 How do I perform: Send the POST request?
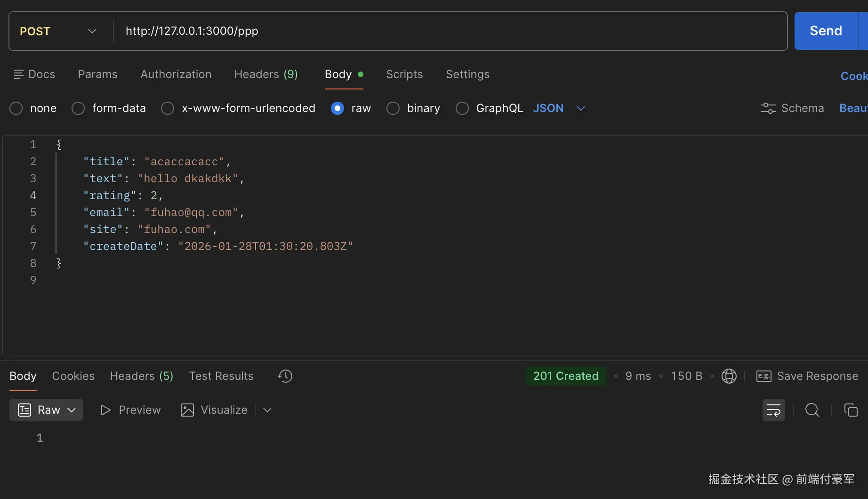826,31
